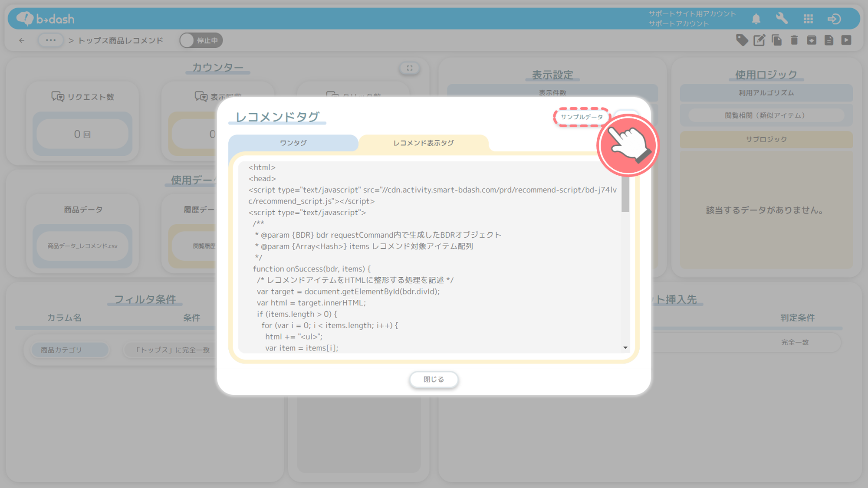Click the logout arrow icon
Image resolution: width=868 pixels, height=488 pixels.
tap(834, 19)
